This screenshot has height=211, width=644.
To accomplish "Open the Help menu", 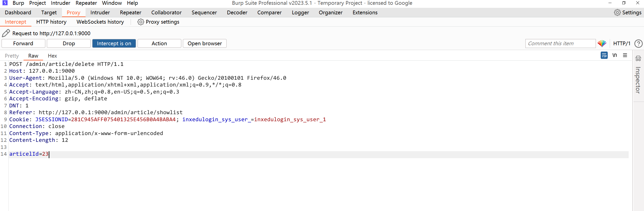I will tap(132, 3).
